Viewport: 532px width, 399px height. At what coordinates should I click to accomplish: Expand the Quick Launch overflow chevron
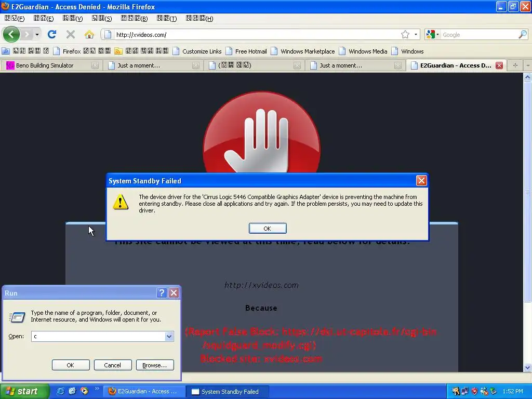click(x=97, y=389)
